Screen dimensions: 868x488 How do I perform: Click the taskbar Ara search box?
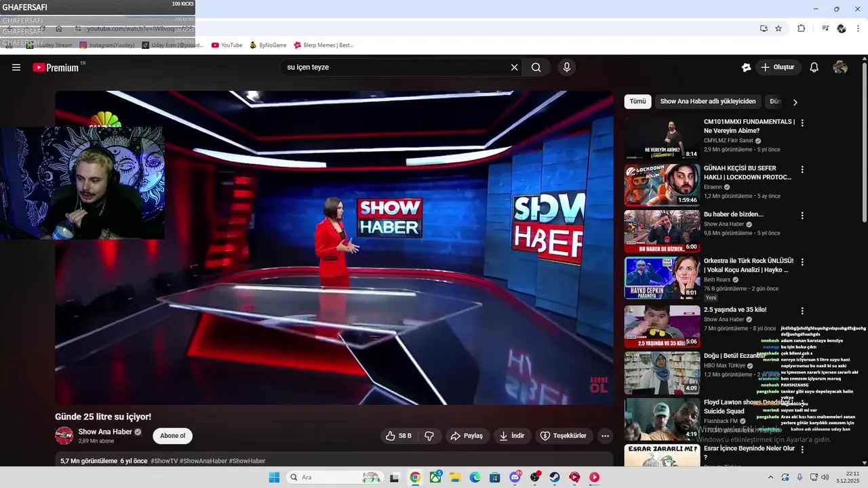pyautogui.click(x=334, y=477)
